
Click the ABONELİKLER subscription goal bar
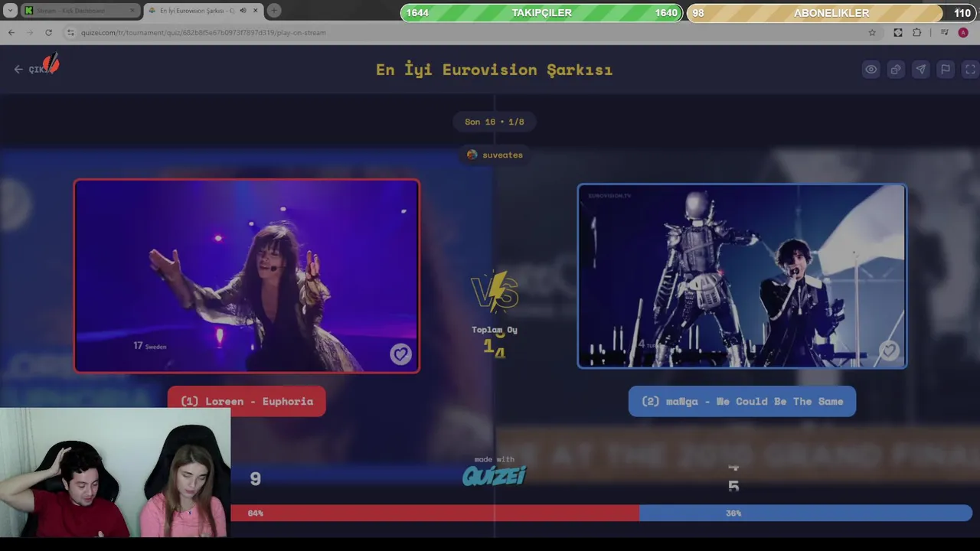point(831,13)
